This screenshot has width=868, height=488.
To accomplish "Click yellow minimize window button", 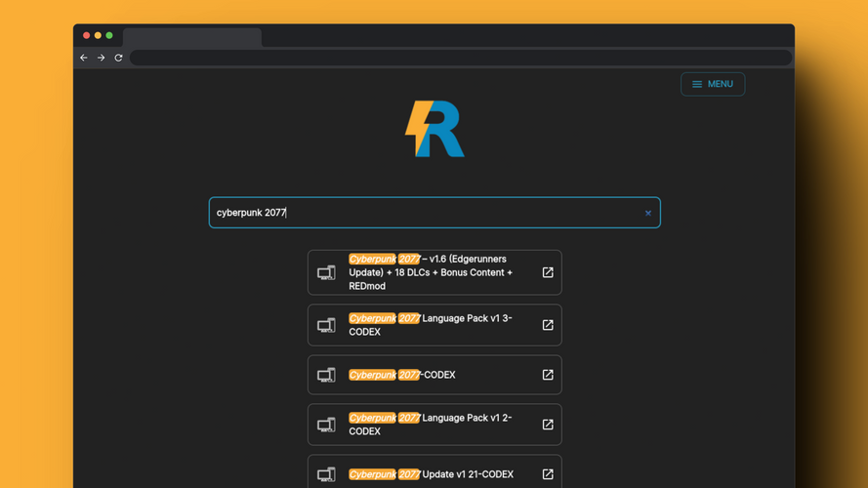I will [98, 35].
